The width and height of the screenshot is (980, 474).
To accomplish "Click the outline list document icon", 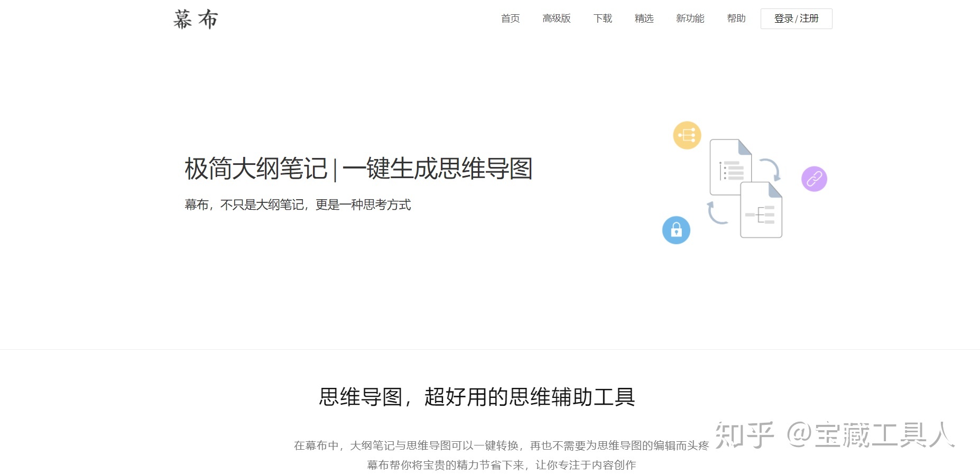I will pyautogui.click(x=731, y=167).
